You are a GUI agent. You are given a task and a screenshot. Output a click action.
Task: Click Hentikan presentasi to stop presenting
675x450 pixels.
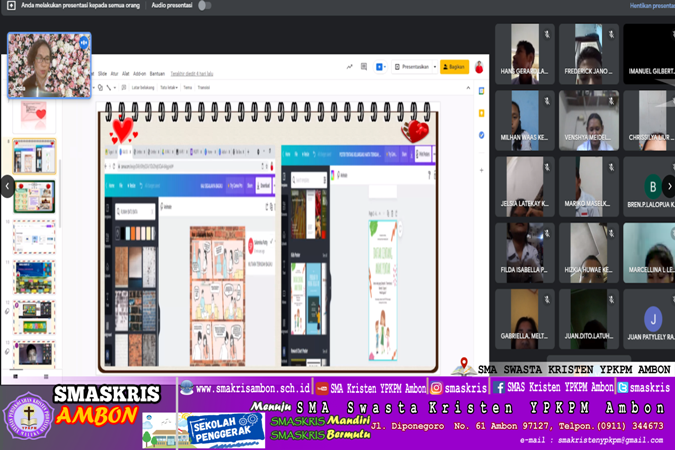652,6
